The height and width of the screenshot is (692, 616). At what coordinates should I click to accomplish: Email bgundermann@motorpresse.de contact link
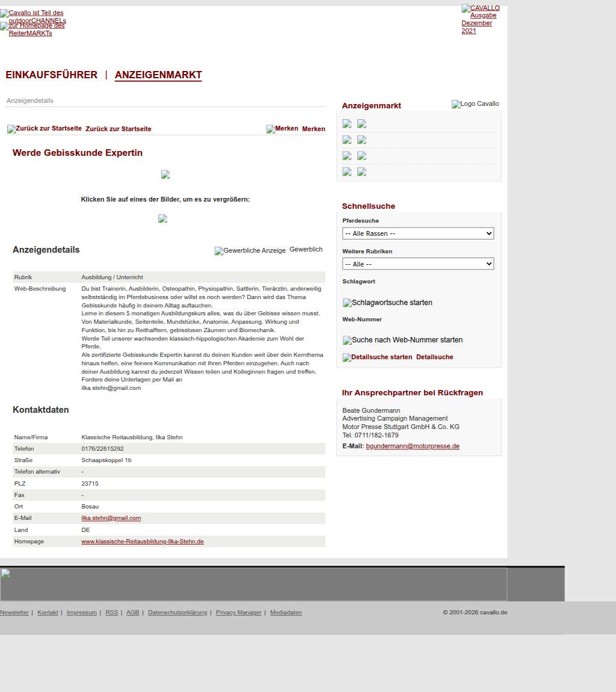point(413,446)
